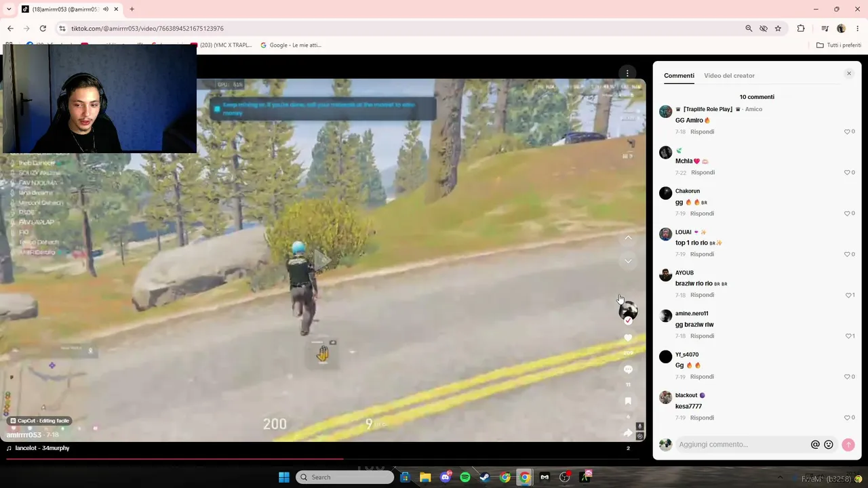868x488 pixels.
Task: Go back in Chrome
Action: [10, 28]
